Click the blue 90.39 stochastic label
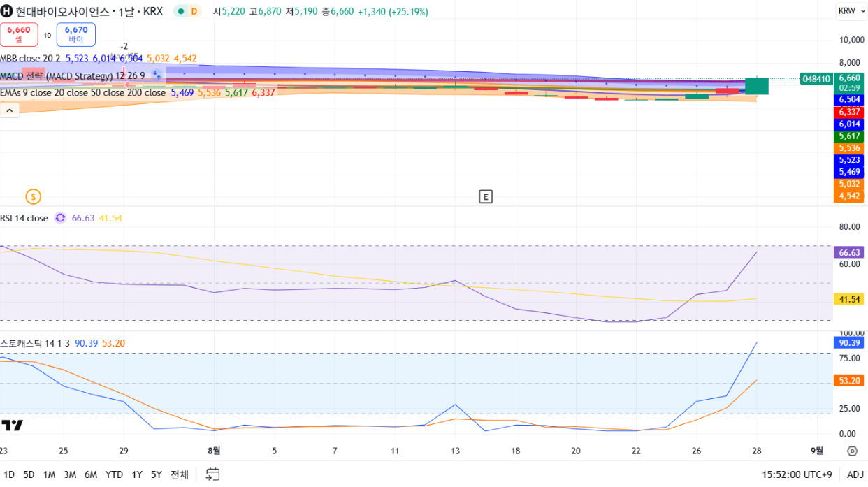 (x=850, y=342)
